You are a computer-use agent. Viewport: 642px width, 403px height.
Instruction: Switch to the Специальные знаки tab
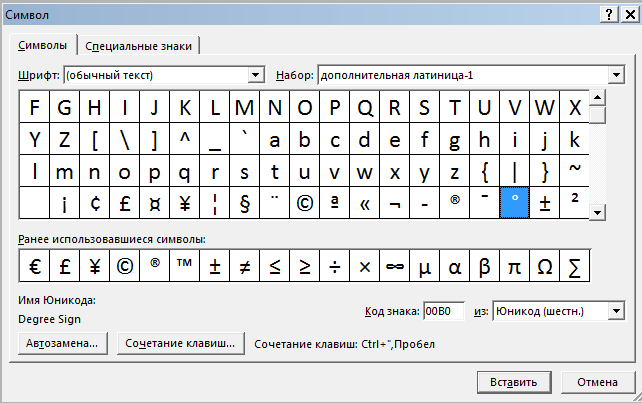[x=141, y=45]
